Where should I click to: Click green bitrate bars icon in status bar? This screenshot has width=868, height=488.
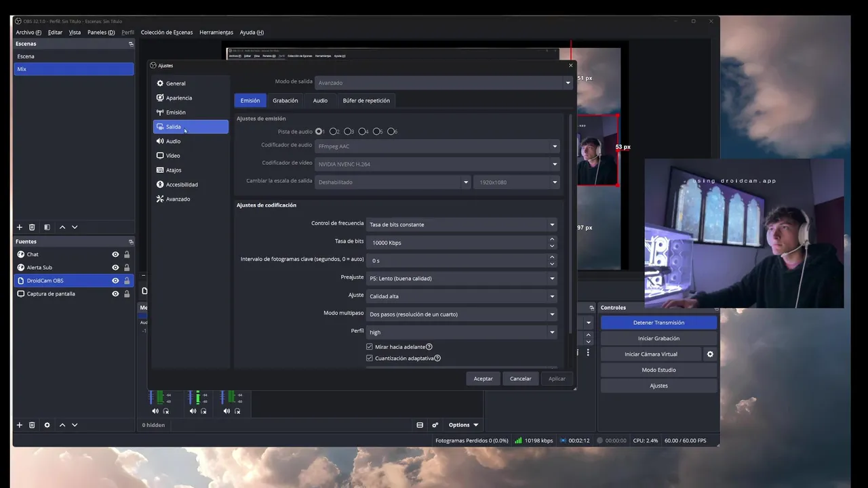[519, 441]
